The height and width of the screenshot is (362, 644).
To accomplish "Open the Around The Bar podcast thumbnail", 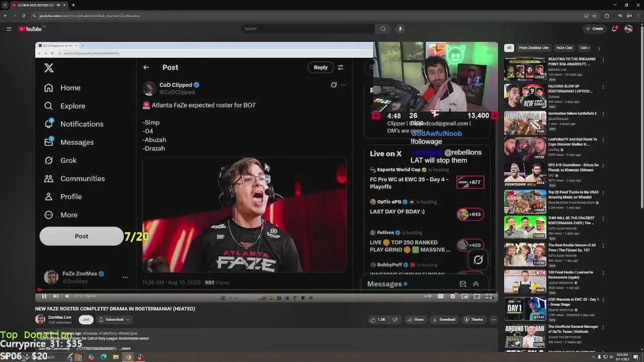I will (x=525, y=336).
